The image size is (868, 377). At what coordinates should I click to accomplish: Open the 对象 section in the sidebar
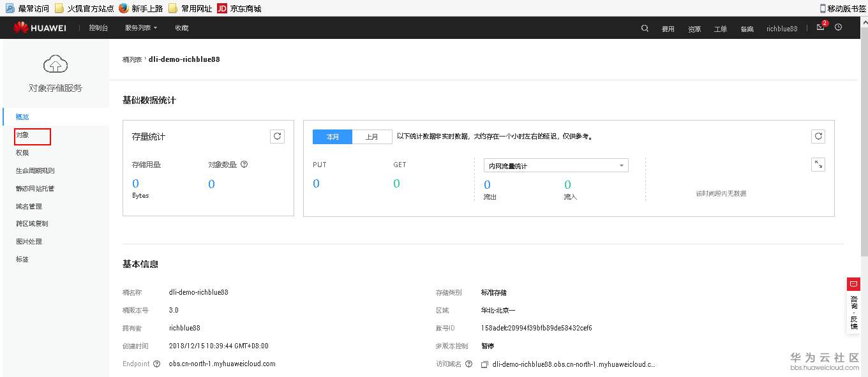pos(22,135)
